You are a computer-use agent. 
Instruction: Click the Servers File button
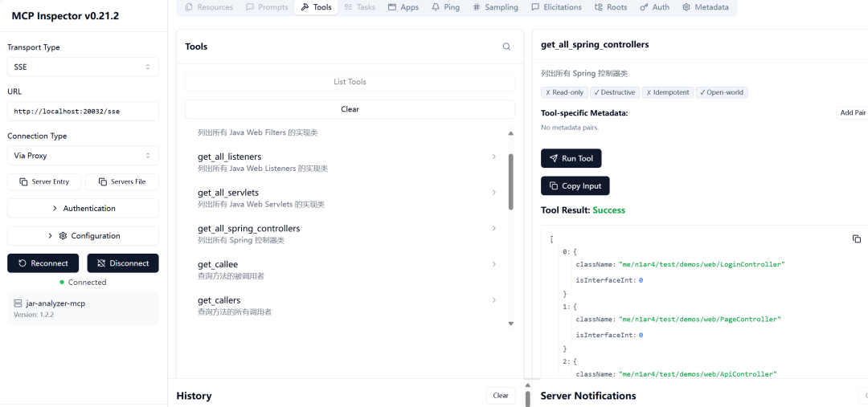tap(122, 181)
